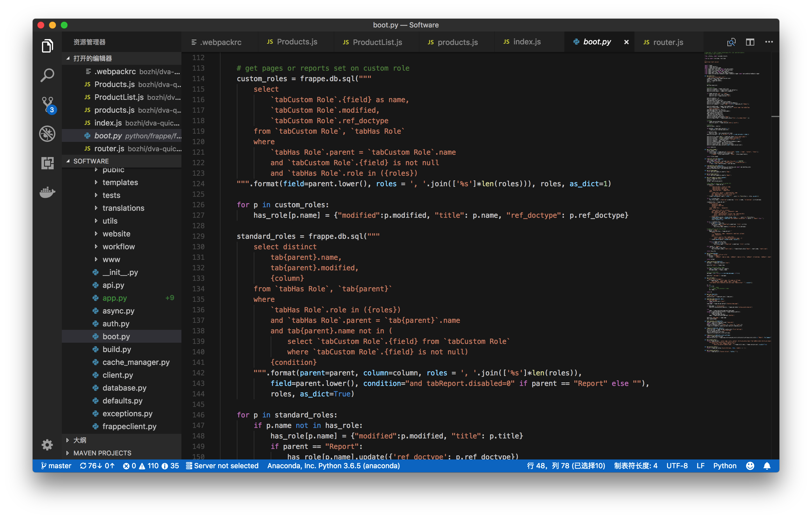The width and height of the screenshot is (812, 519).
Task: Open the Docker view icon
Action: (x=47, y=192)
